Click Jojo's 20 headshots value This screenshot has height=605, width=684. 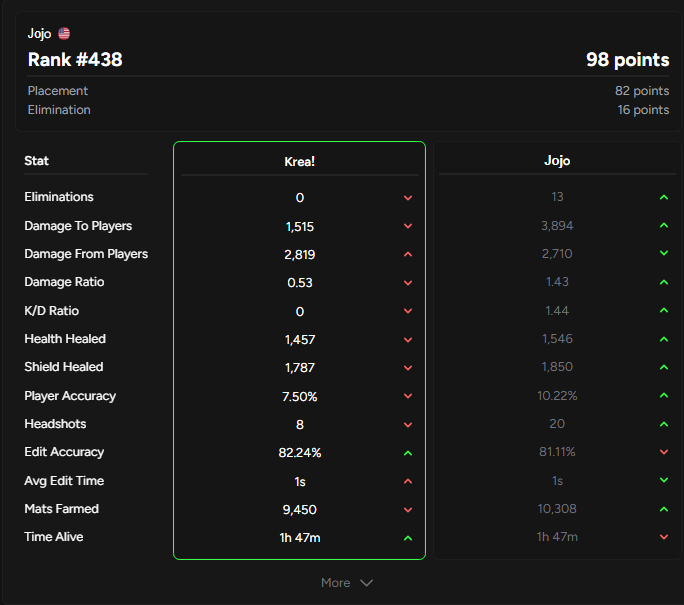click(557, 424)
